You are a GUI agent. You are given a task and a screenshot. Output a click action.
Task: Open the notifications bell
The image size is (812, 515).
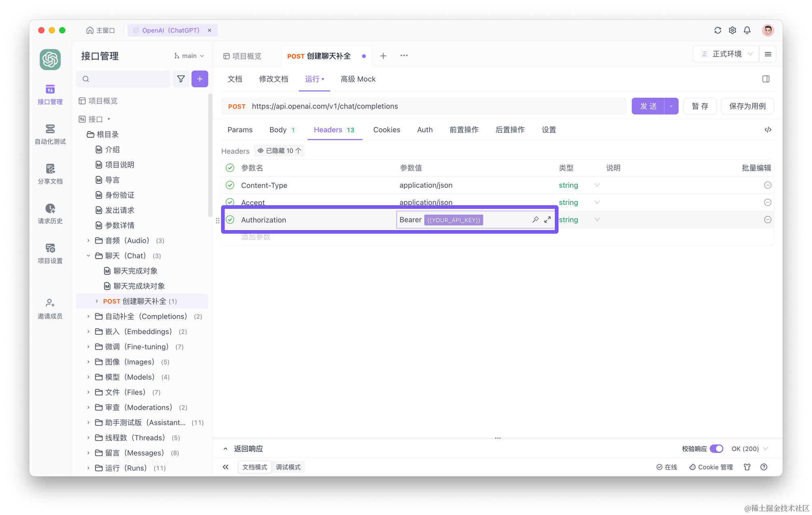tap(747, 30)
